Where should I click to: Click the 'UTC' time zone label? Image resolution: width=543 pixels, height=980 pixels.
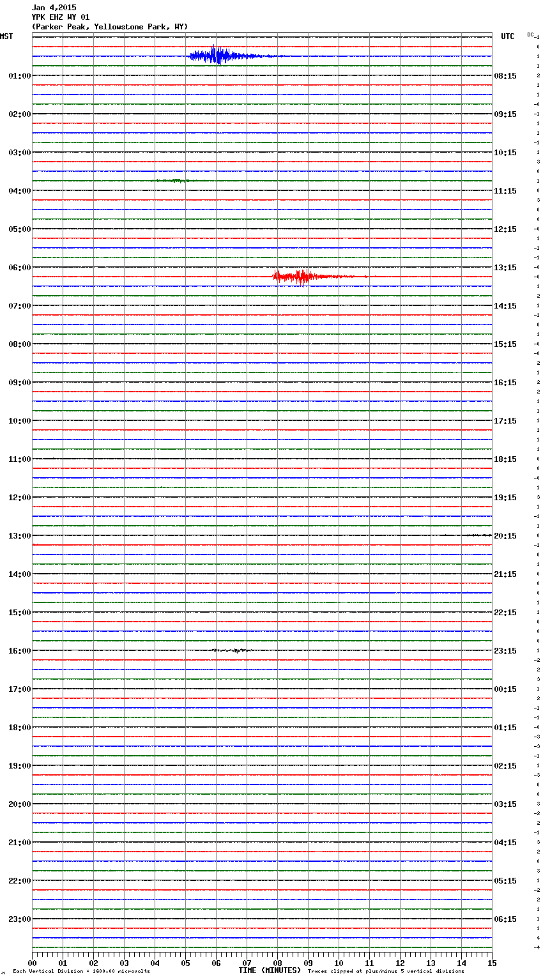tap(508, 36)
